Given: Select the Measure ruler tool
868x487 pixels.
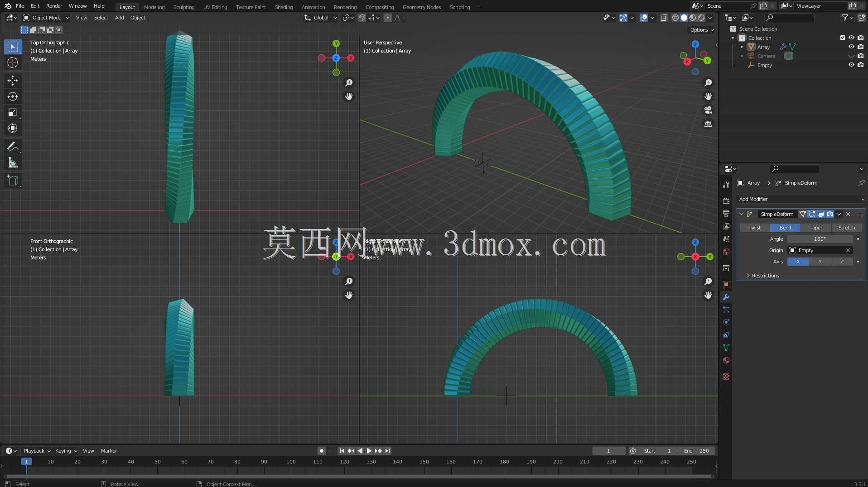Looking at the screenshot, I should pyautogui.click(x=13, y=162).
